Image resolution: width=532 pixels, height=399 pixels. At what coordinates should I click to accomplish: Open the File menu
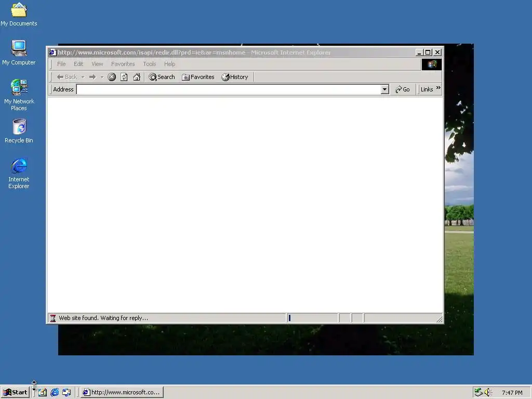point(61,64)
